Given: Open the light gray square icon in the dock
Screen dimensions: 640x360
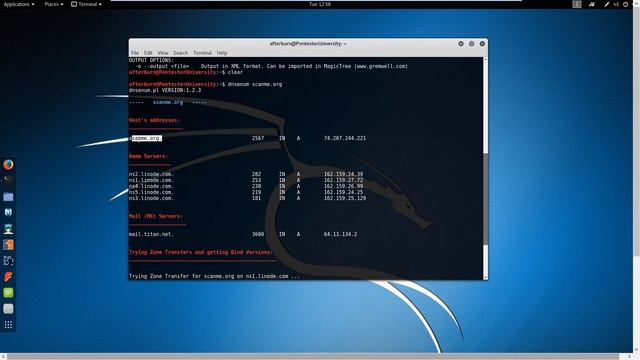Looking at the screenshot, I should pyautogui.click(x=8, y=309).
